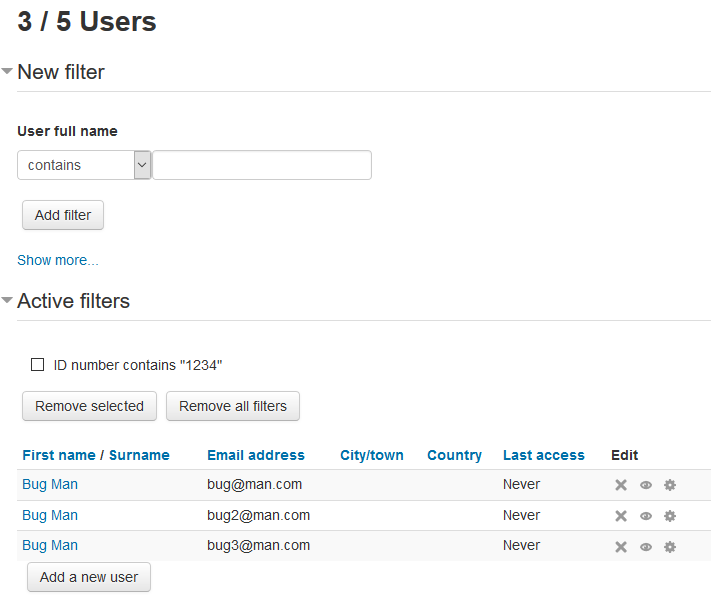Open settings gear for bug@man.com user

pyautogui.click(x=670, y=485)
